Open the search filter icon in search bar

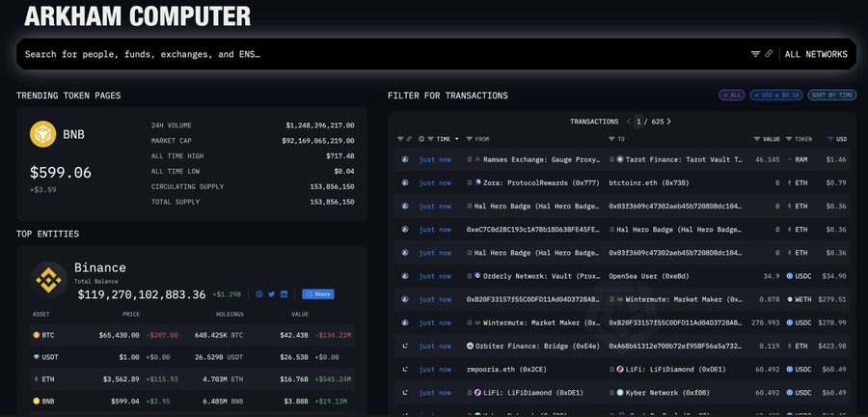tap(755, 54)
